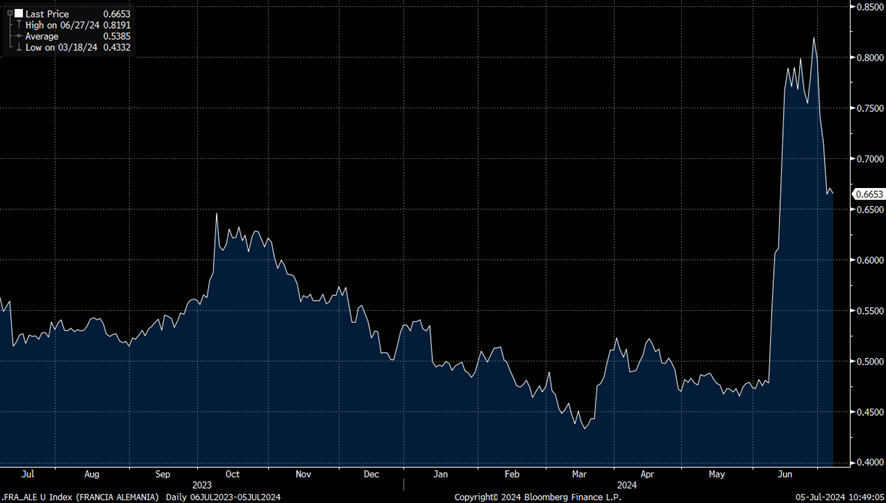Click the 0.6653 last price axis flag

(x=867, y=193)
